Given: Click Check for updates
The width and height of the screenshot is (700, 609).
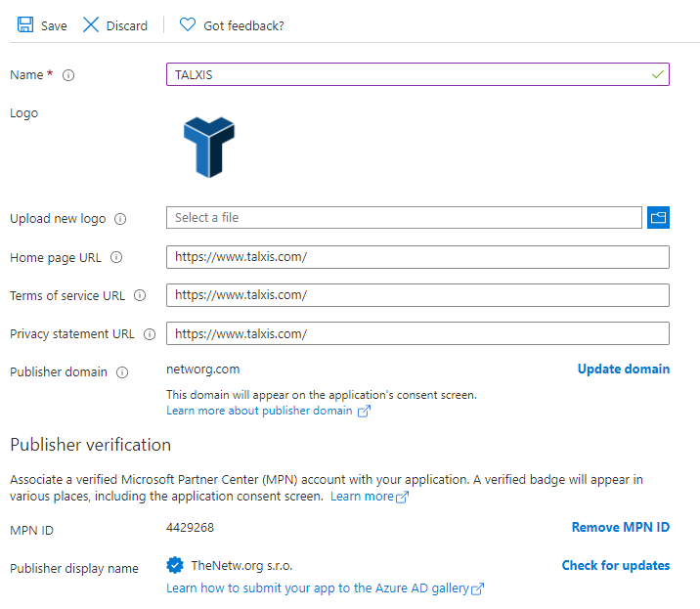Looking at the screenshot, I should [615, 565].
